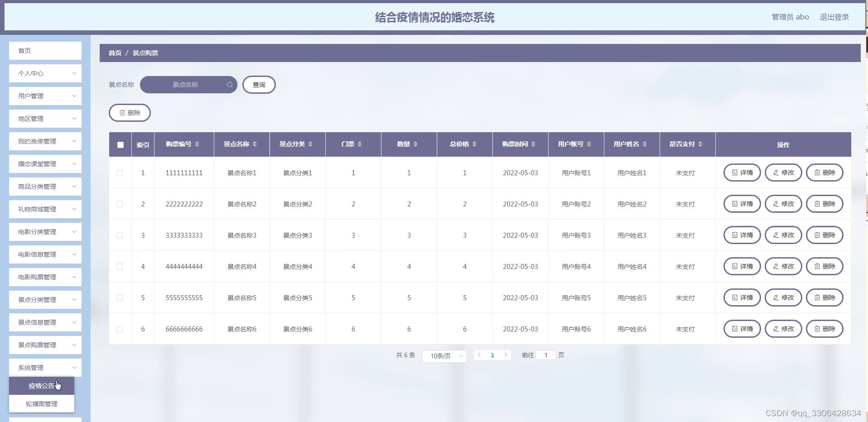Click the search magnifier icon in 景点名称 field
Image resolution: width=868 pixels, height=422 pixels.
230,85
